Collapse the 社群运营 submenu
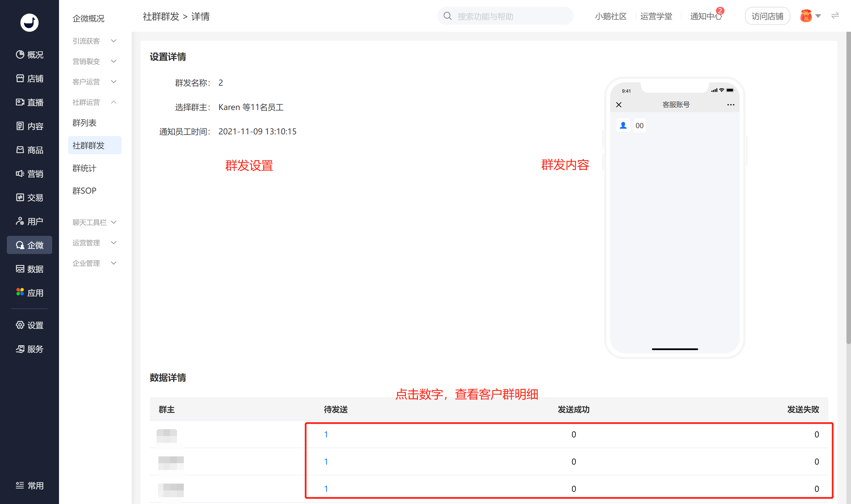851x504 pixels. tap(94, 102)
